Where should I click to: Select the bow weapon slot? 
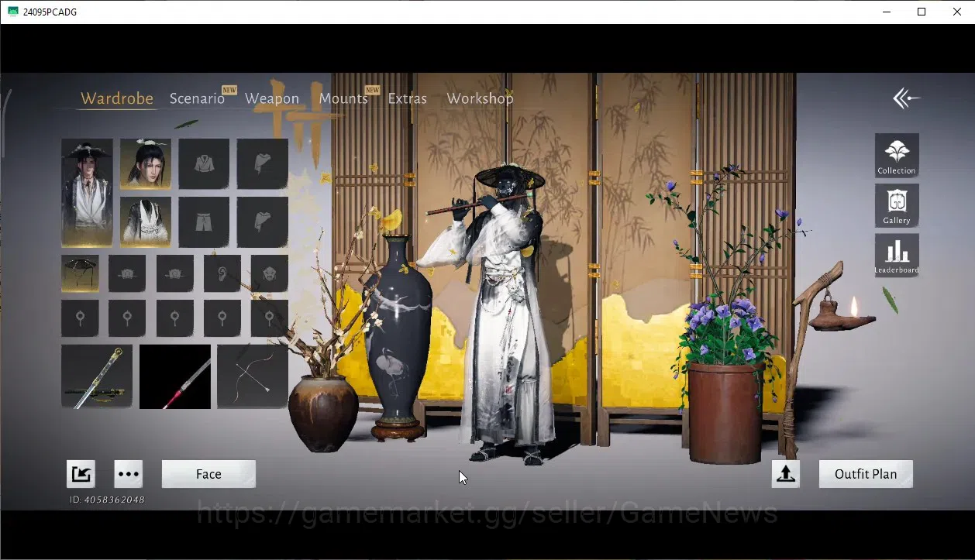(x=253, y=376)
